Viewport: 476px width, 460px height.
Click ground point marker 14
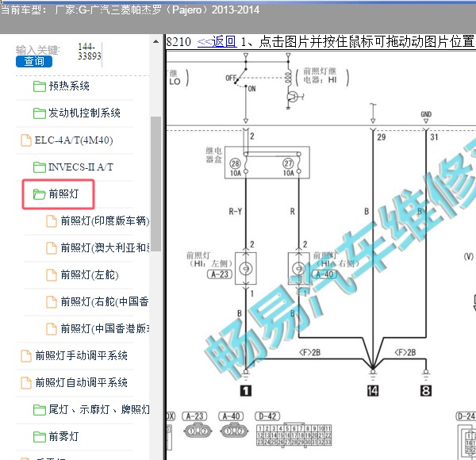tap(373, 390)
